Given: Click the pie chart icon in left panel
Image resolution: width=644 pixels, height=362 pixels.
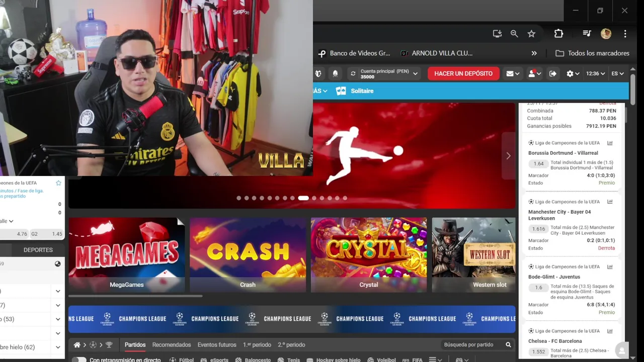Looking at the screenshot, I should click(x=57, y=264).
